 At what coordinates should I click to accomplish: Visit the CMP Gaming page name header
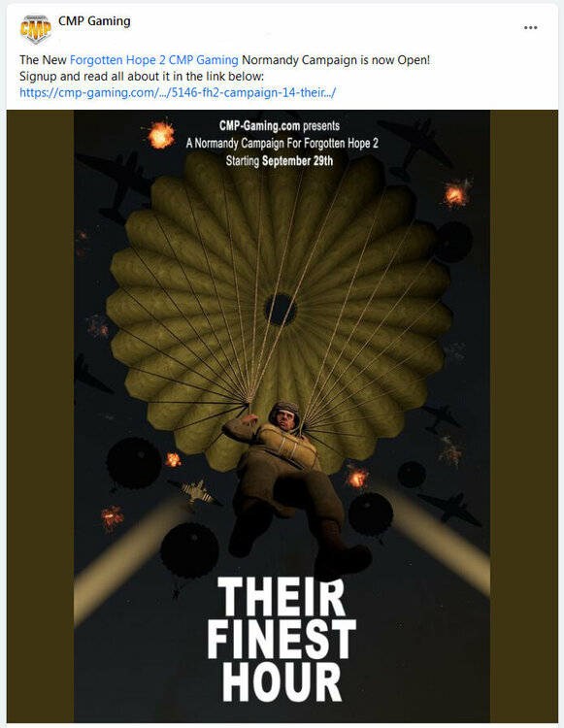point(94,21)
